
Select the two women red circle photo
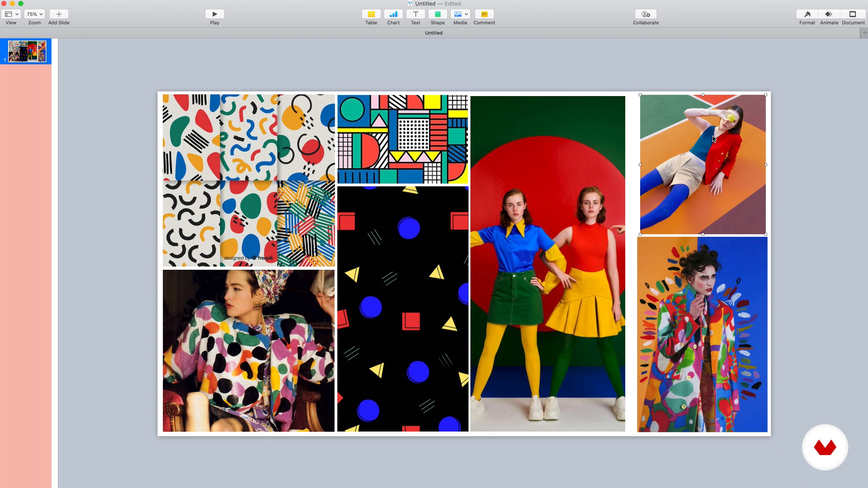coord(547,264)
